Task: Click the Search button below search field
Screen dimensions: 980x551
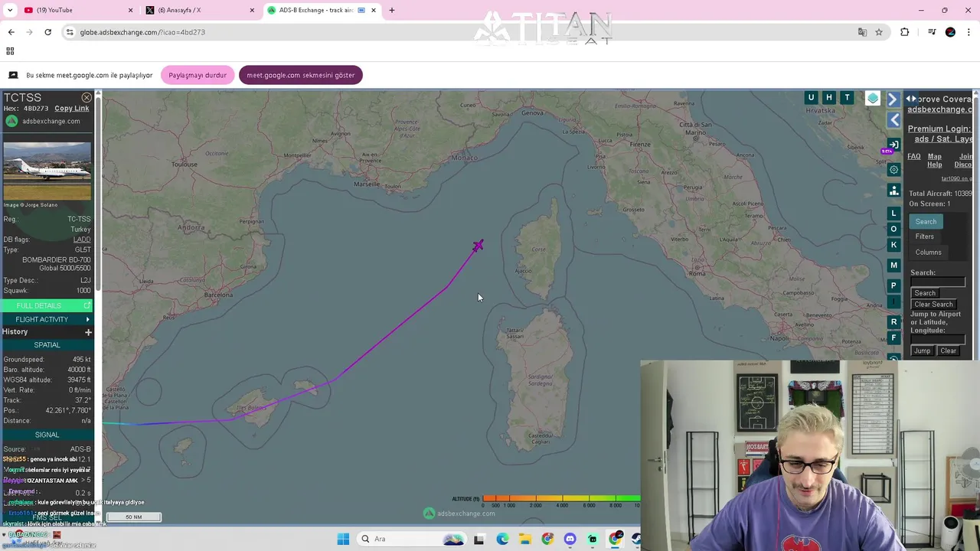Action: (x=924, y=293)
